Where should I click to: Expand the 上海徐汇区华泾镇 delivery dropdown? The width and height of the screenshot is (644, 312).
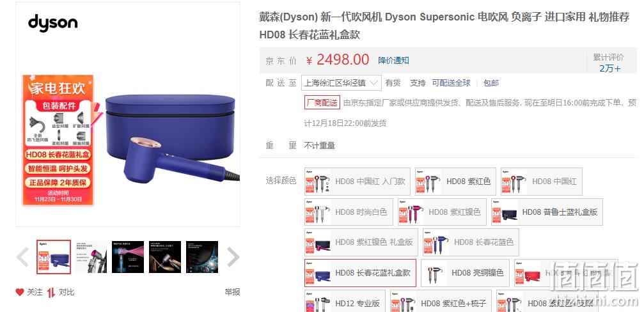pyautogui.click(x=342, y=83)
